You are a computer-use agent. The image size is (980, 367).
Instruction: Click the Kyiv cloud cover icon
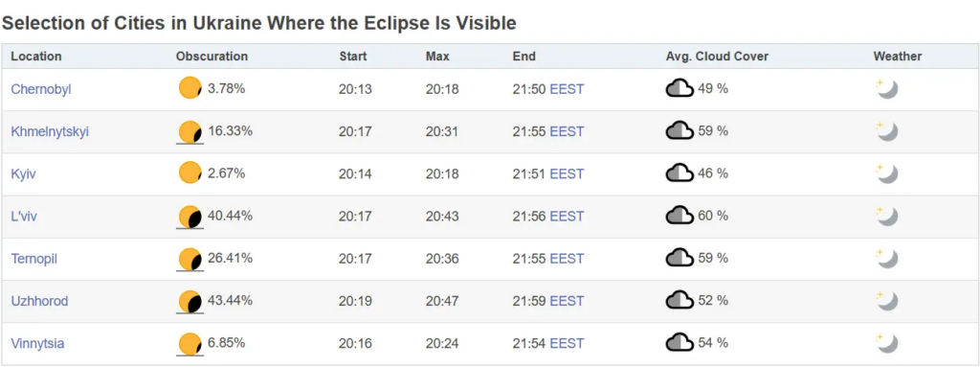tap(679, 173)
